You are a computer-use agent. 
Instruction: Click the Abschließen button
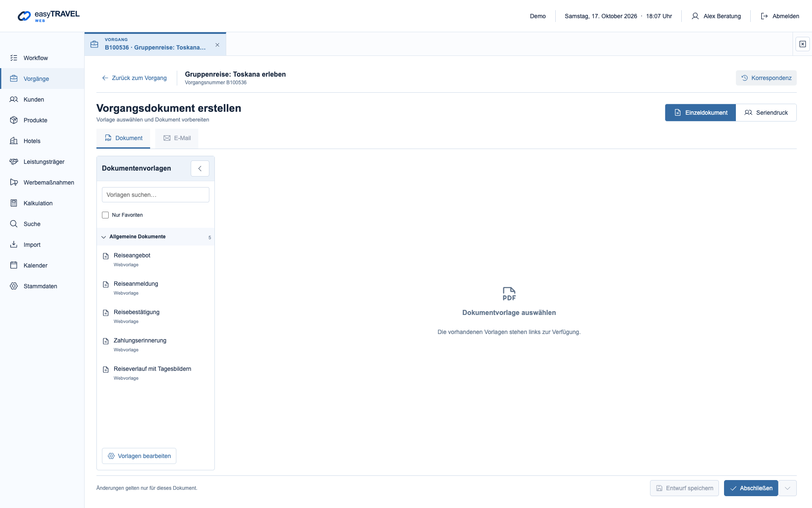751,488
